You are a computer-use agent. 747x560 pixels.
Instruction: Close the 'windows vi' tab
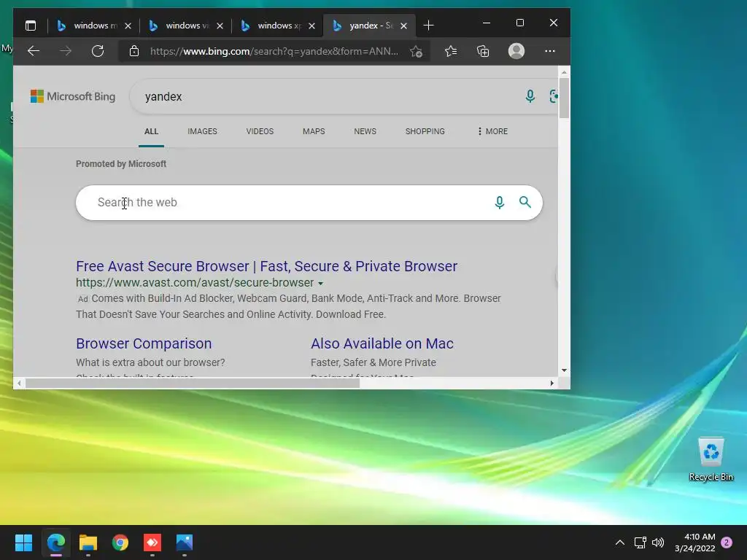tap(220, 26)
